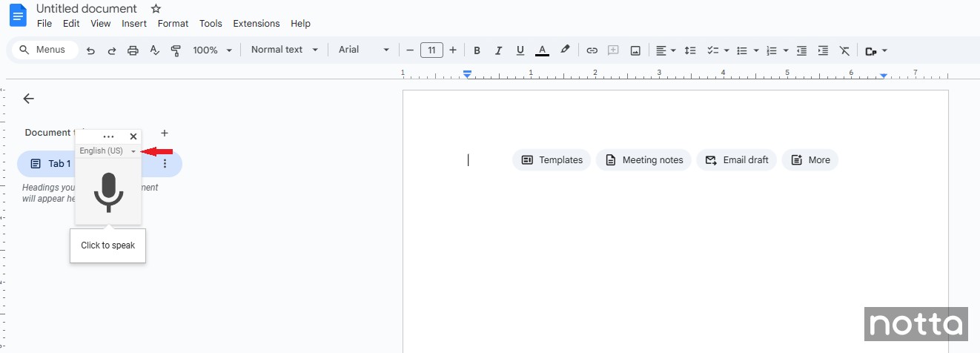Open the Arial font dropdown
The width and height of the screenshot is (980, 353).
point(363,50)
